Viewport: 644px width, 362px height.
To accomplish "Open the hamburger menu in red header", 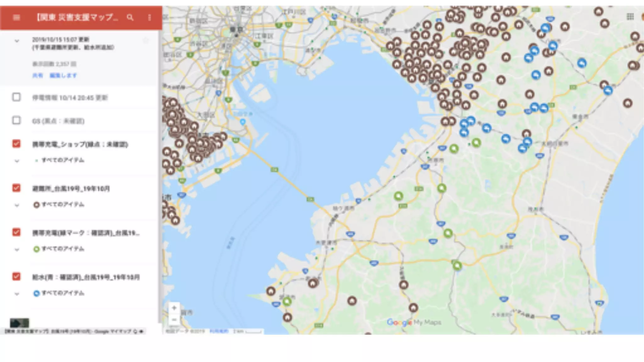I will (x=16, y=18).
